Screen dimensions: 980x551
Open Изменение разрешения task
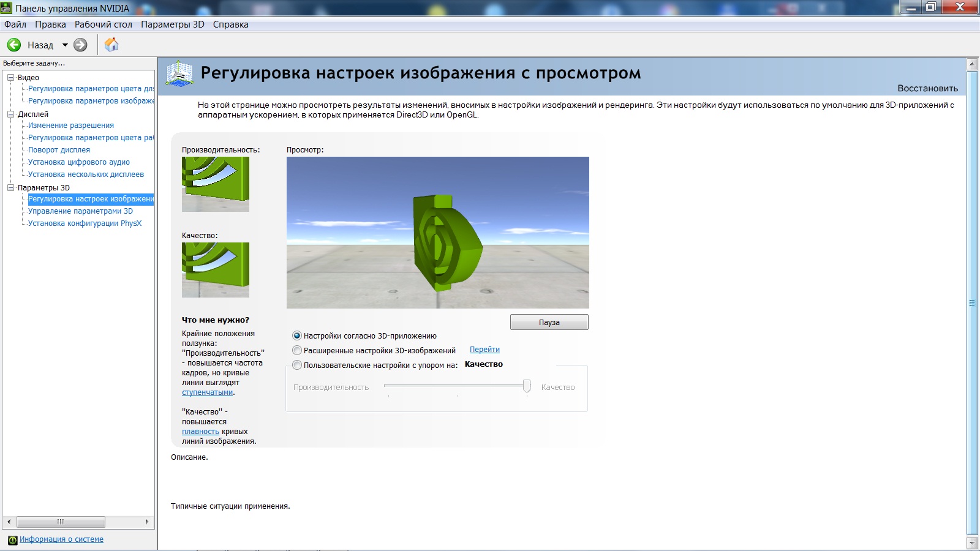(x=71, y=126)
